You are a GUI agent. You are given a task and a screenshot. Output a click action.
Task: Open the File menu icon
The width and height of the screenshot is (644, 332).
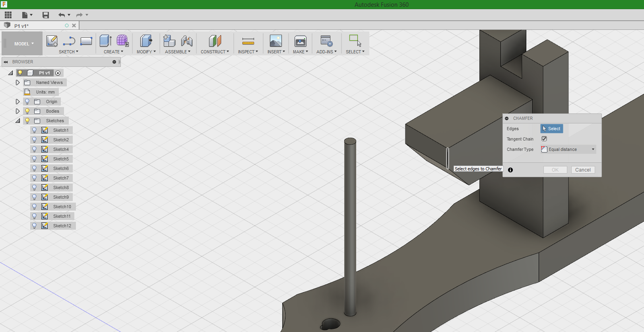pyautogui.click(x=27, y=15)
